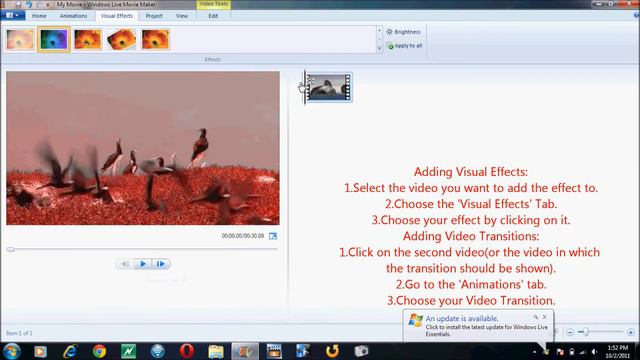
Task: Apply the fifth orange flower effect
Action: tap(156, 40)
